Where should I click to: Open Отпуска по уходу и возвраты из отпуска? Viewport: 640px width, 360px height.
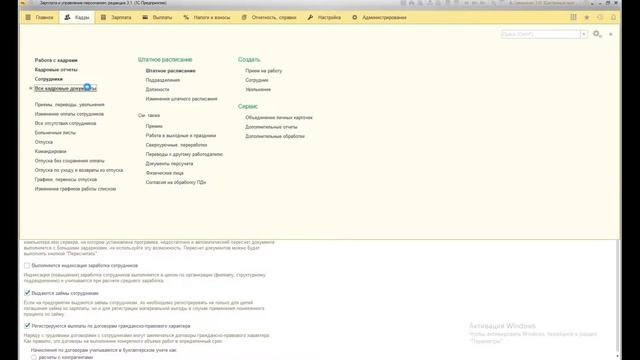click(x=79, y=170)
